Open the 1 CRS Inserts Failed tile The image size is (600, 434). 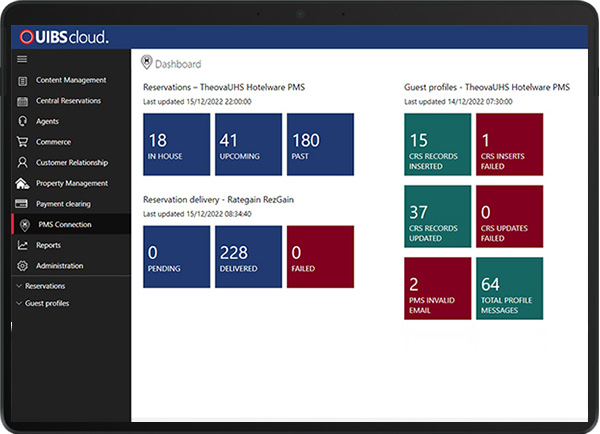pos(509,144)
